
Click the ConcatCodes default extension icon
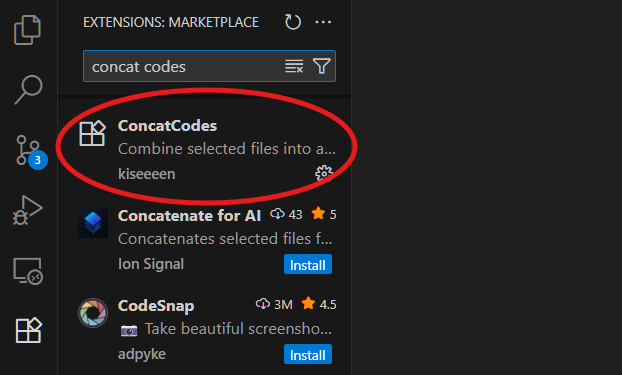(92, 134)
